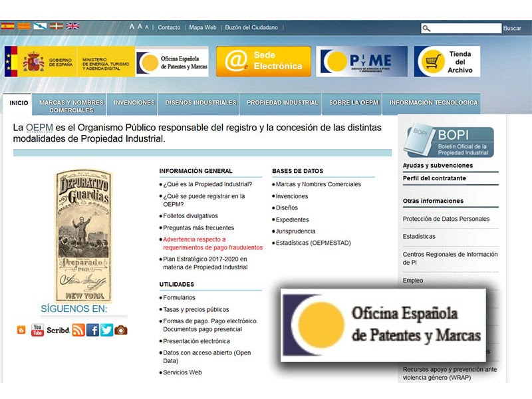The width and height of the screenshot is (532, 399).
Task: Open the PYME service banner
Action: click(x=362, y=61)
